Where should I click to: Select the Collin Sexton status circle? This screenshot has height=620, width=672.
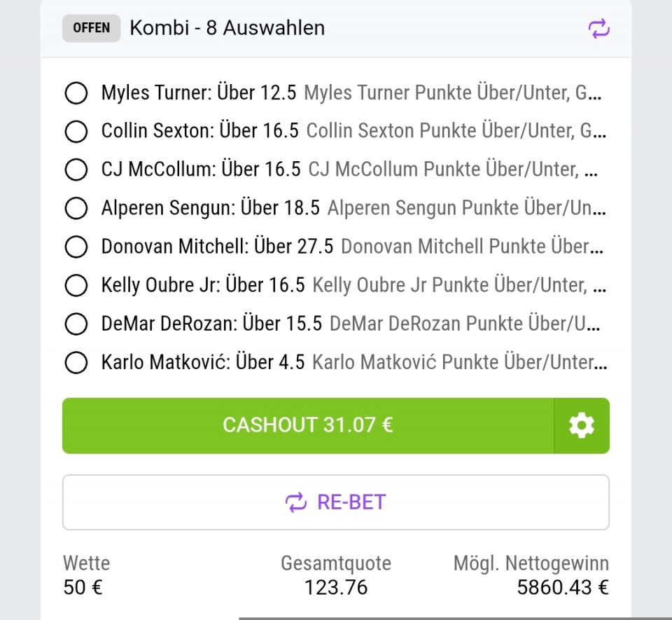(76, 131)
